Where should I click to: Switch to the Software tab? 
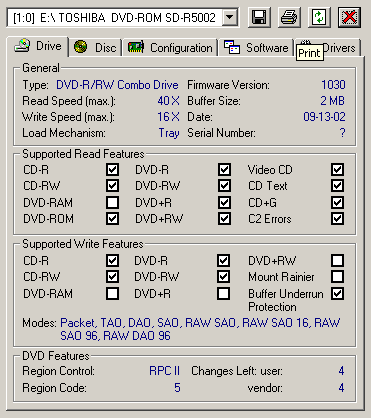tap(256, 48)
